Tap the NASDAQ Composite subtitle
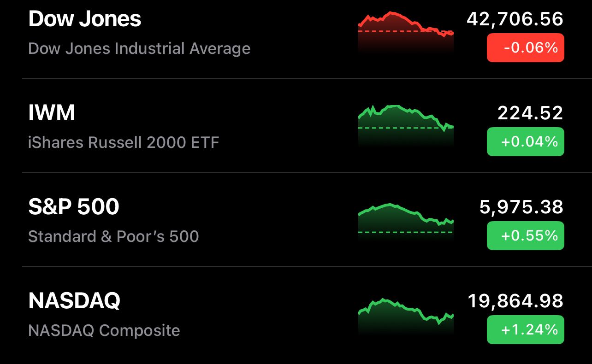The height and width of the screenshot is (364, 592). click(104, 330)
